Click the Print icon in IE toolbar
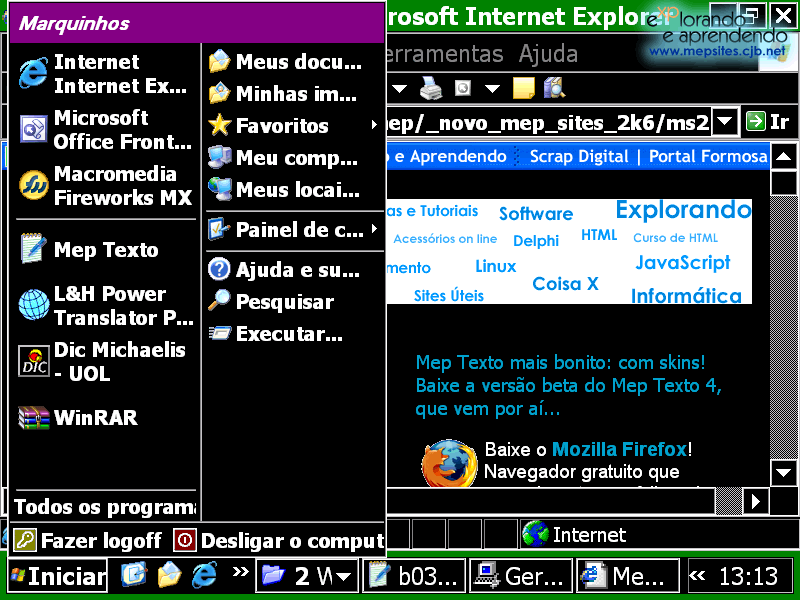The width and height of the screenshot is (800, 600). [432, 88]
